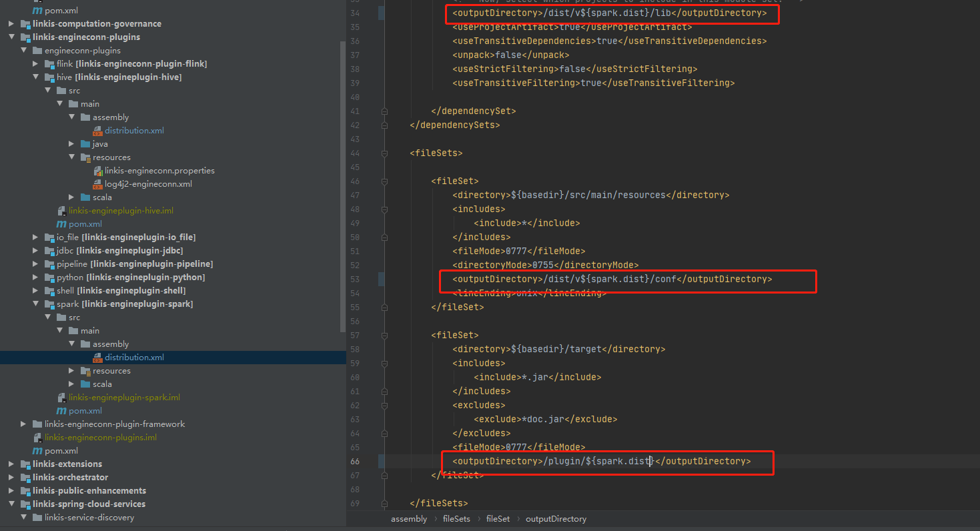980x531 pixels.
Task: Select linkis-engineconn-plugins pom.xml row
Action: coord(173,451)
